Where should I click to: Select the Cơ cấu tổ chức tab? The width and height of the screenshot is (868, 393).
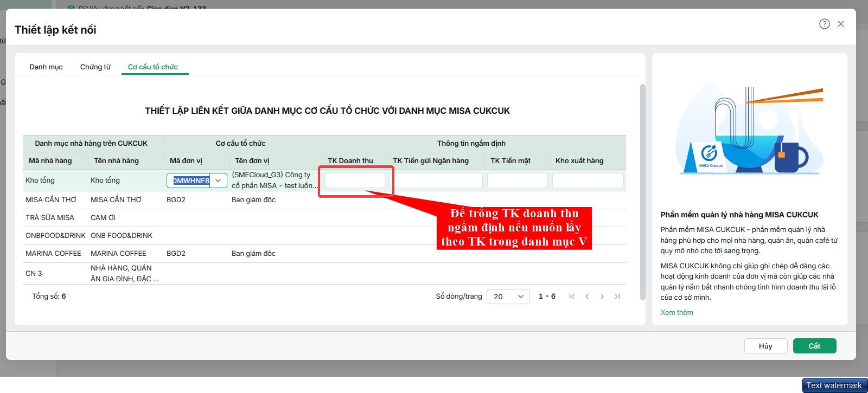tap(153, 67)
